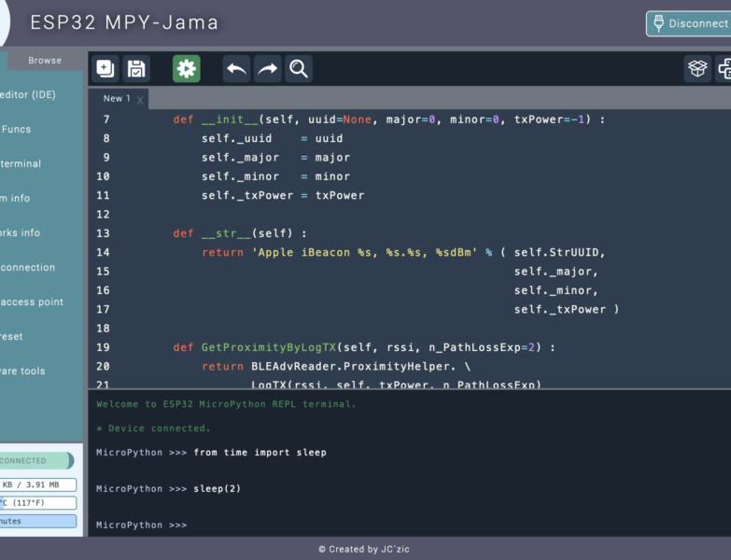Click the green gear execute icon
The width and height of the screenshot is (731, 560).
tap(187, 68)
